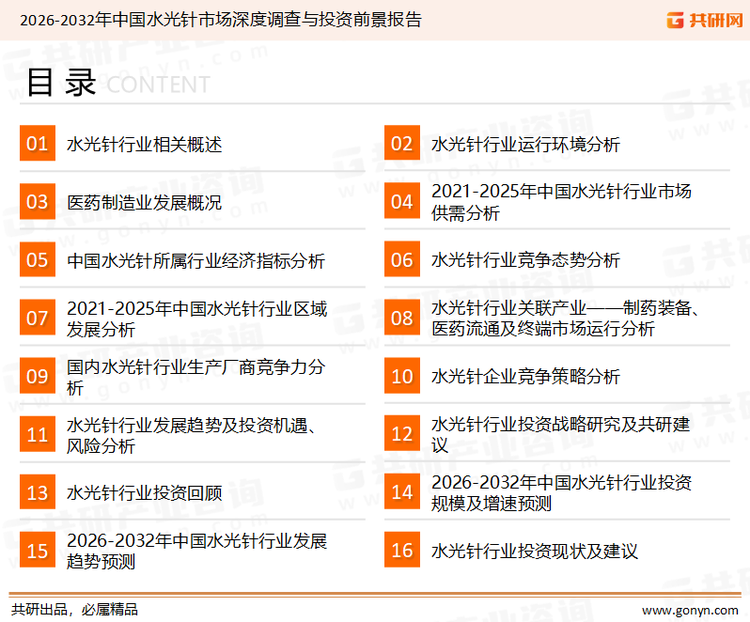Open 水光针行业投资现状及建议 chapter
This screenshot has height=622, width=750.
(x=534, y=551)
